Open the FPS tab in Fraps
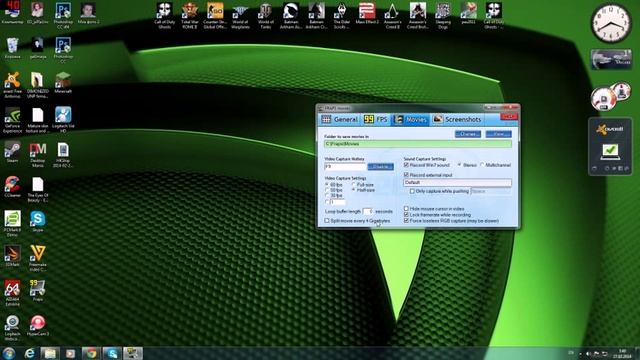The height and width of the screenshot is (360, 640). pos(376,119)
